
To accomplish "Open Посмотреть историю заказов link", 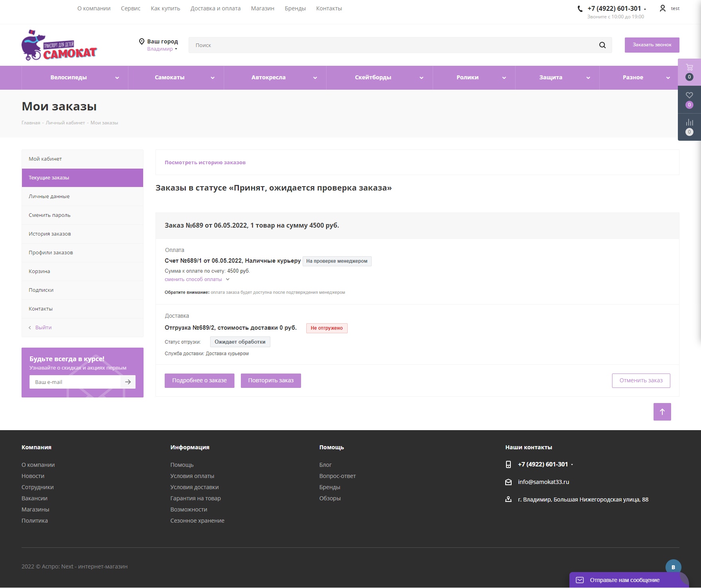I will (205, 163).
